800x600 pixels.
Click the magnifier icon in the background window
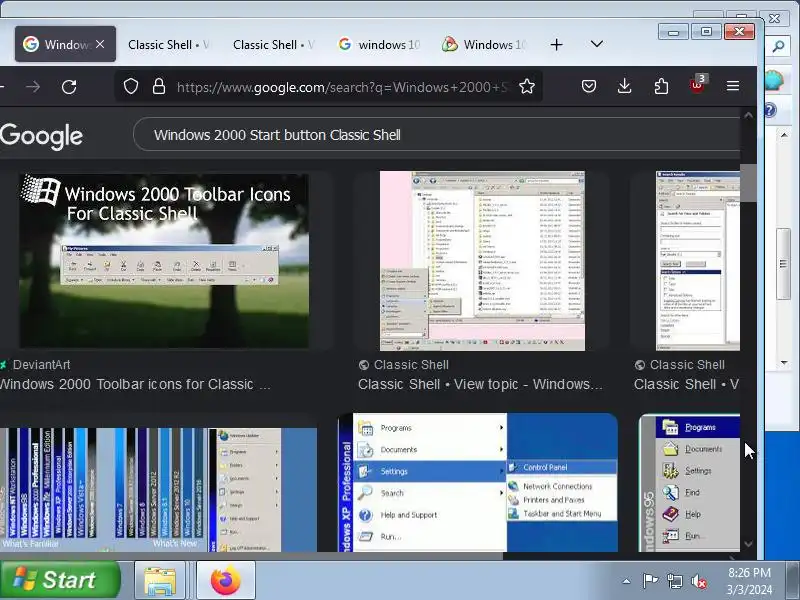pyautogui.click(x=778, y=47)
